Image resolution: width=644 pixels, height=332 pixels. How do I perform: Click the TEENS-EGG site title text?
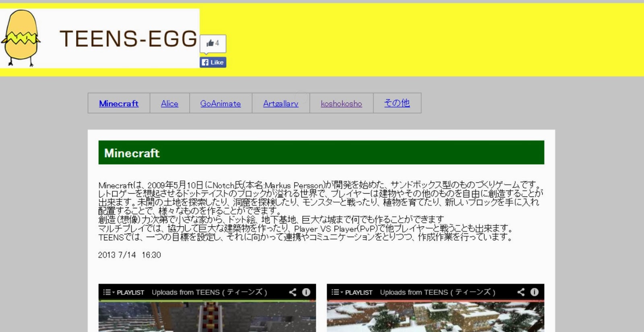[x=128, y=39]
